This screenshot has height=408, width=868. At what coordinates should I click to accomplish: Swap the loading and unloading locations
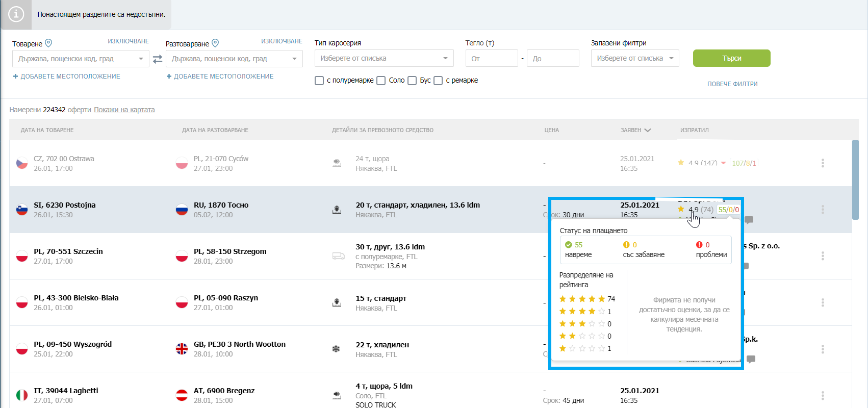click(158, 59)
